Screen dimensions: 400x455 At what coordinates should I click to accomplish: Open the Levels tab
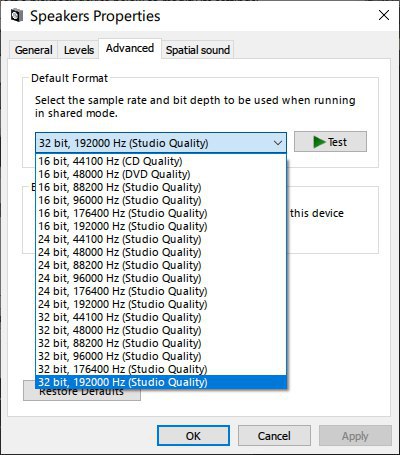click(x=79, y=50)
